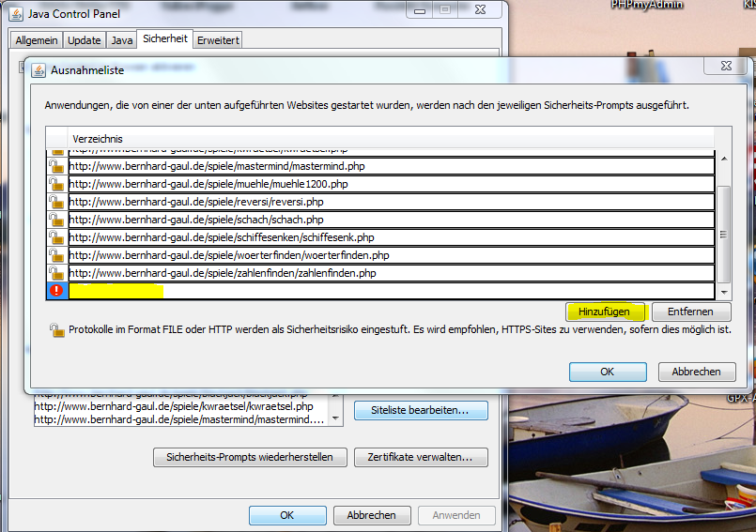Confirm Ausnahmeliste dialog with OK
Screen dimensions: 756x532
coord(608,372)
